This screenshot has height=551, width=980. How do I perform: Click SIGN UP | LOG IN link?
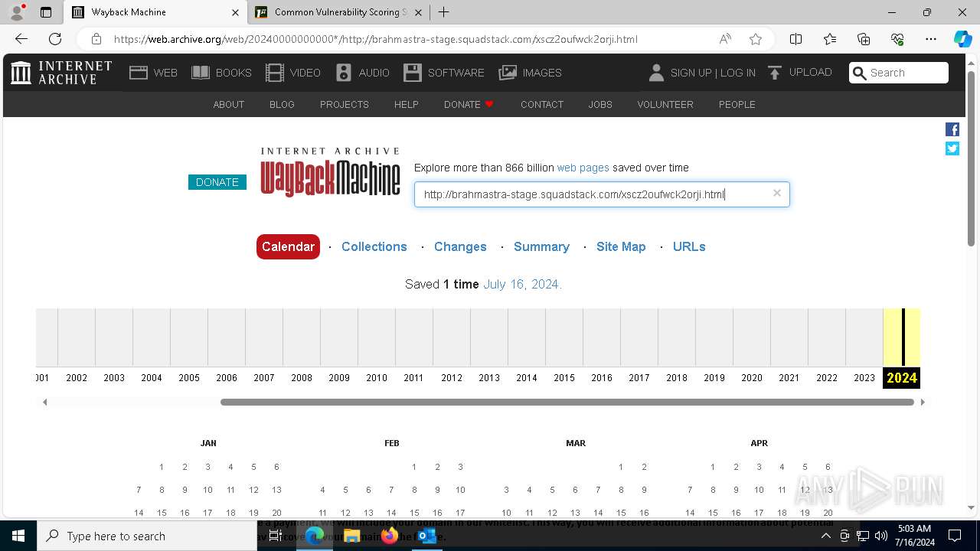pos(713,73)
